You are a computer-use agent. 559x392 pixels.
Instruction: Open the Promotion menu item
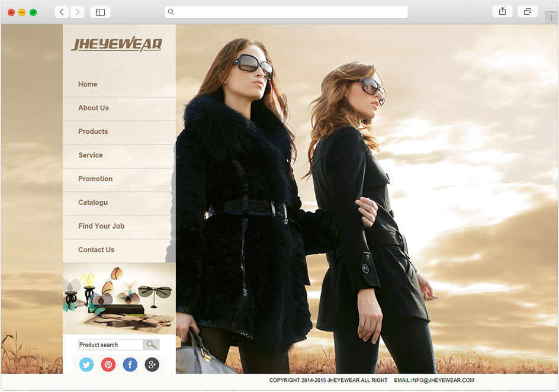(x=95, y=179)
